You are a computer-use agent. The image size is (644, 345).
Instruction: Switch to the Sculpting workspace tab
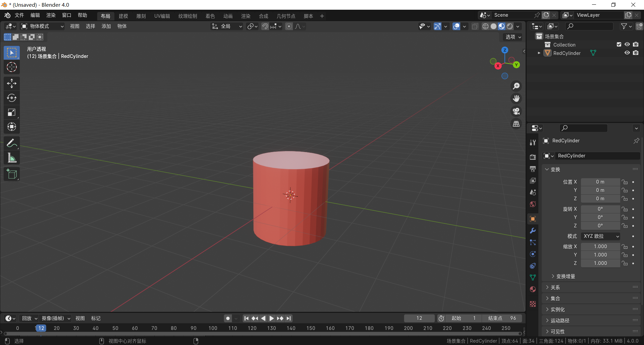141,16
